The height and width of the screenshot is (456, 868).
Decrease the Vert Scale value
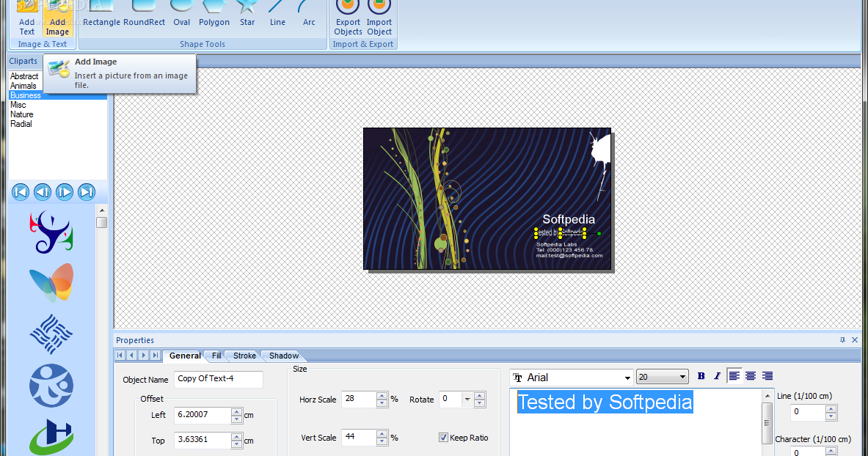[382, 441]
